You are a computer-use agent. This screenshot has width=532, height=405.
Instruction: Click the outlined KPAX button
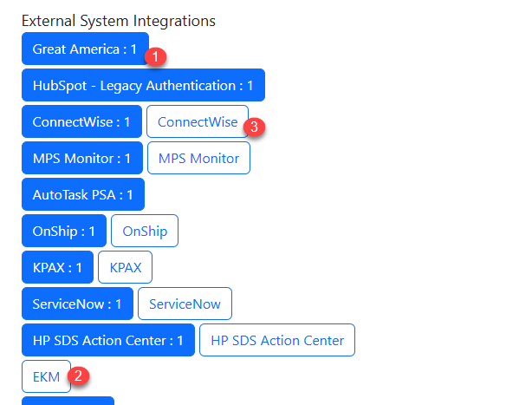[x=125, y=267]
